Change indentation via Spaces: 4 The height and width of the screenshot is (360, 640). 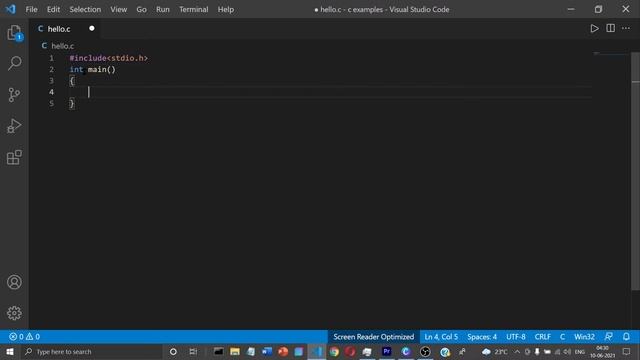coord(482,337)
